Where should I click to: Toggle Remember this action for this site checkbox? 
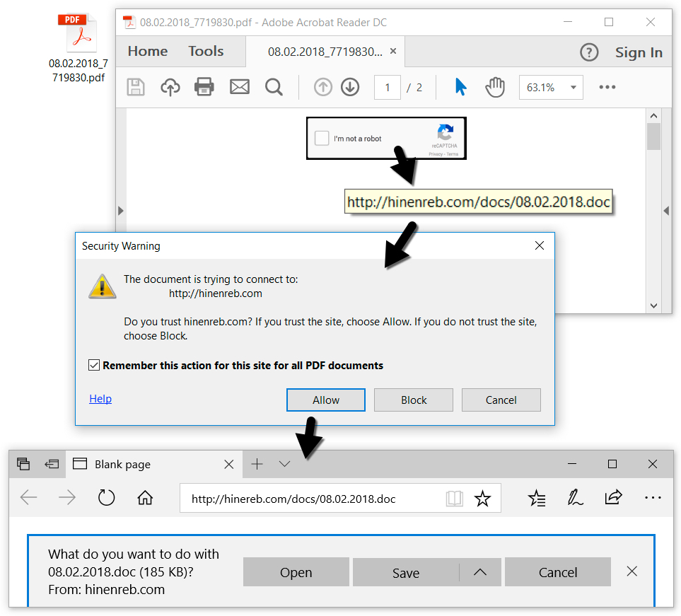click(x=94, y=365)
